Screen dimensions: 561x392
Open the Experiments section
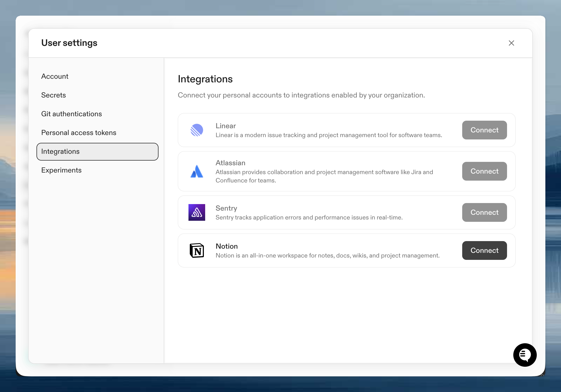coord(61,170)
